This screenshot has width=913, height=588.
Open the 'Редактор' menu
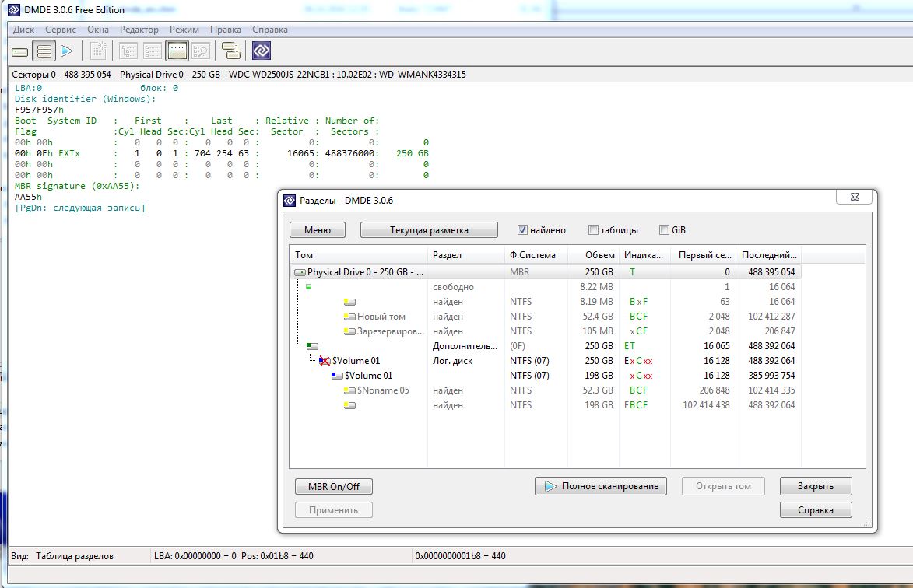pos(139,30)
